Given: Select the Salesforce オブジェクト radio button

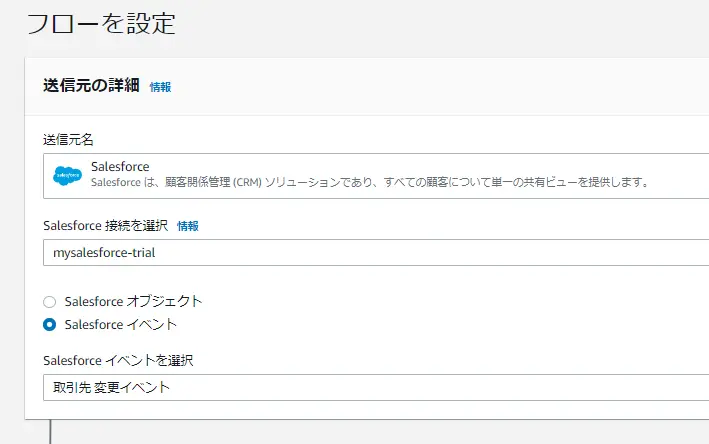Looking at the screenshot, I should click(x=49, y=302).
